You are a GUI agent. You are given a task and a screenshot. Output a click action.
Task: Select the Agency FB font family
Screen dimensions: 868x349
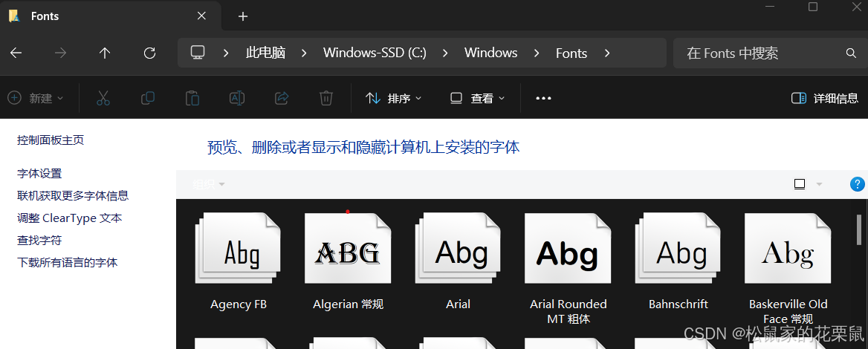point(239,261)
